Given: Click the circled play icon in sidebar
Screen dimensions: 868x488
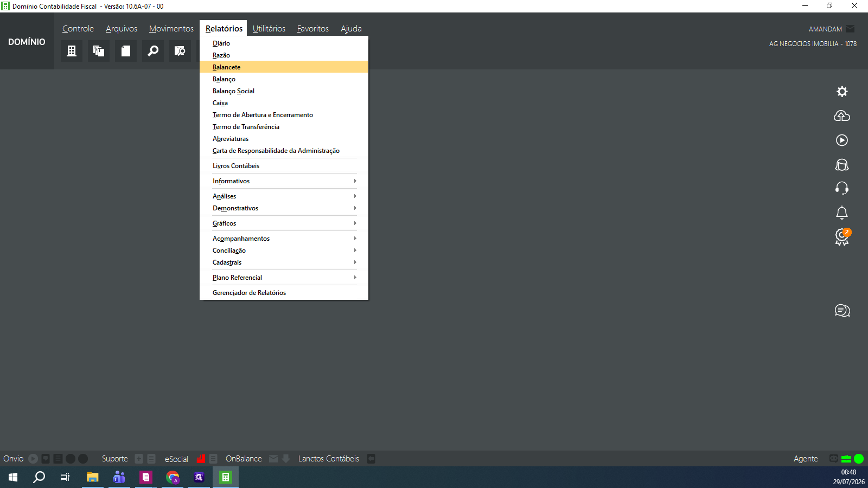Looking at the screenshot, I should point(842,140).
